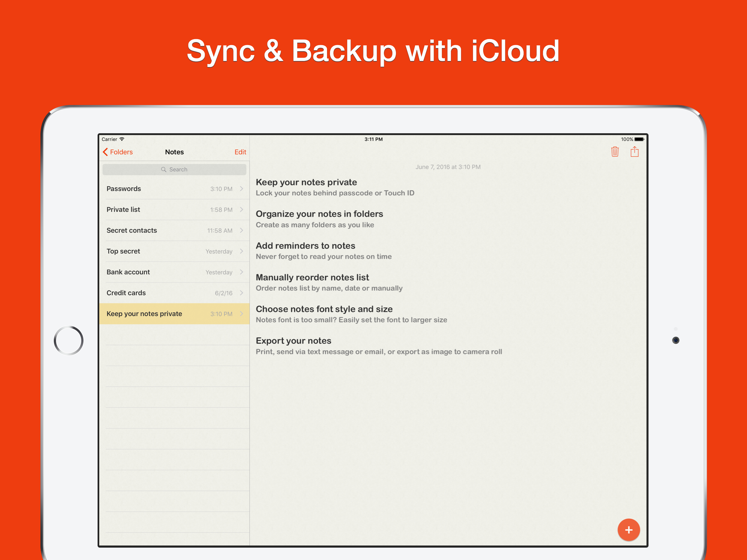This screenshot has width=747, height=560.
Task: Expand the Credit cards note chevron
Action: coord(241,293)
